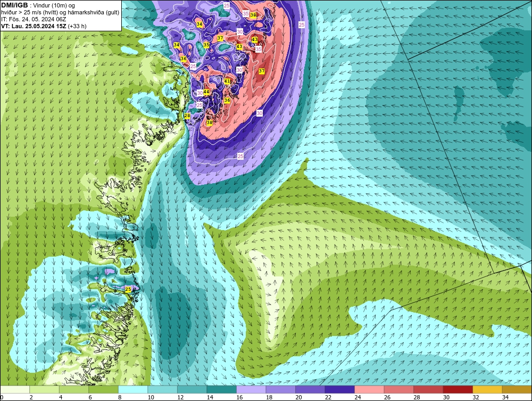532x401 pixels.
Task: Click the legend scale number 16
Action: tap(239, 397)
